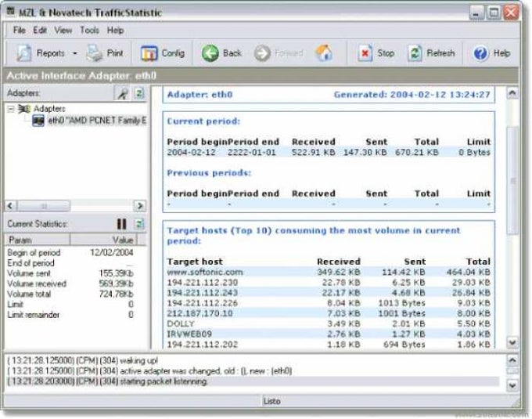Collapse the Adapters tree node
This screenshot has height=419, width=532.
pos(11,109)
